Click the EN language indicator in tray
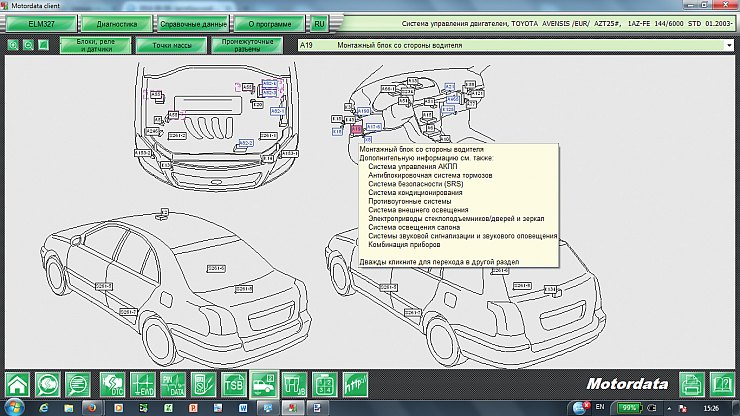Screen dimensions: 740x416 coord(600,407)
